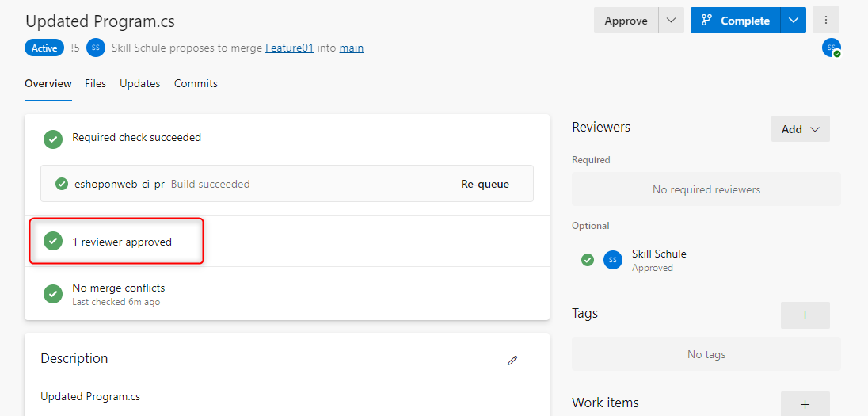Viewport: 868px width, 416px height.
Task: Click the Skill Schule author avatar
Action: pos(96,48)
